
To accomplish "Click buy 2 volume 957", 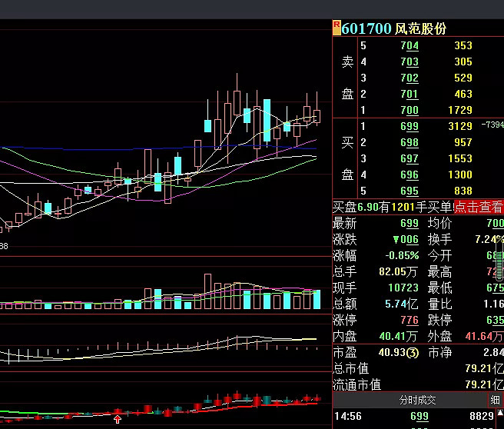I will pyautogui.click(x=463, y=142).
